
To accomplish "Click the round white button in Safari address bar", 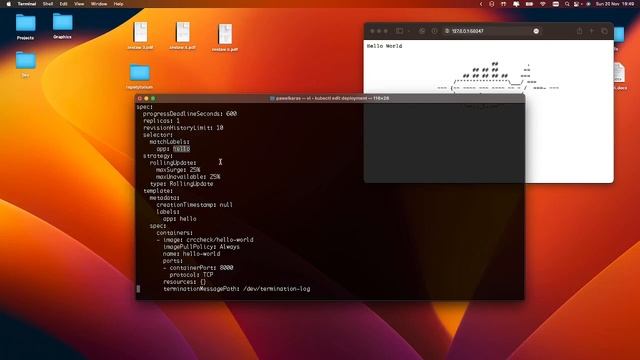I will (x=536, y=31).
